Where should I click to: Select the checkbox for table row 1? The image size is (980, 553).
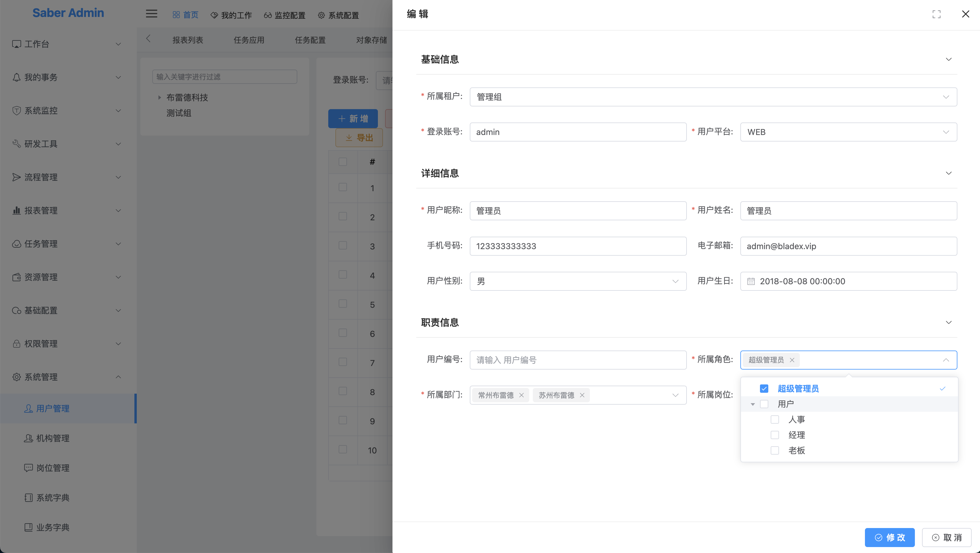[343, 187]
